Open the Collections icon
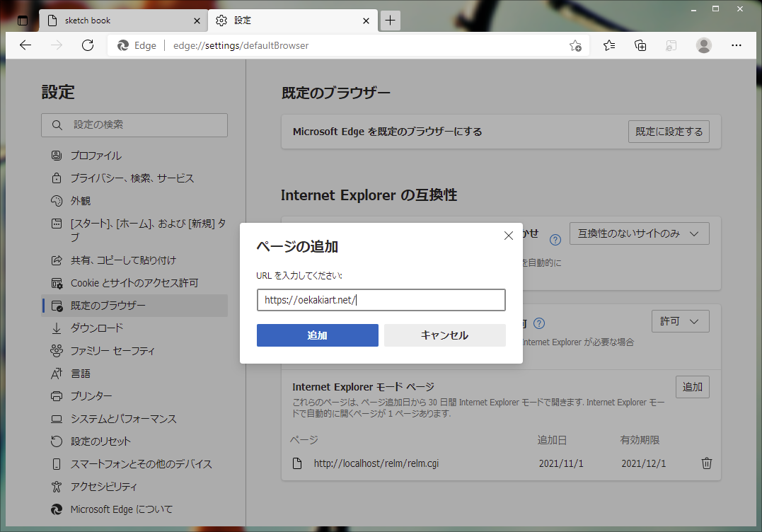This screenshot has width=762, height=532. [640, 45]
